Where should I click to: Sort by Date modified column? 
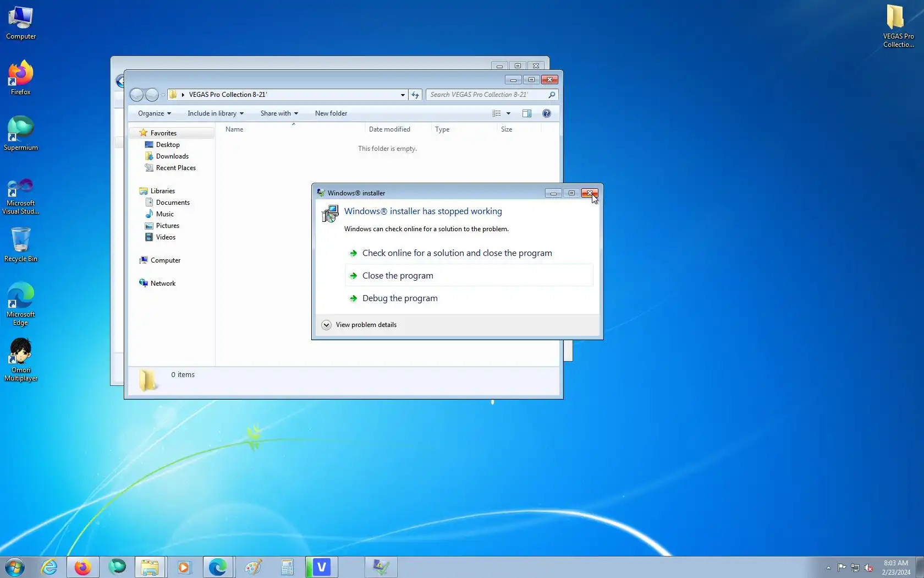(x=398, y=129)
